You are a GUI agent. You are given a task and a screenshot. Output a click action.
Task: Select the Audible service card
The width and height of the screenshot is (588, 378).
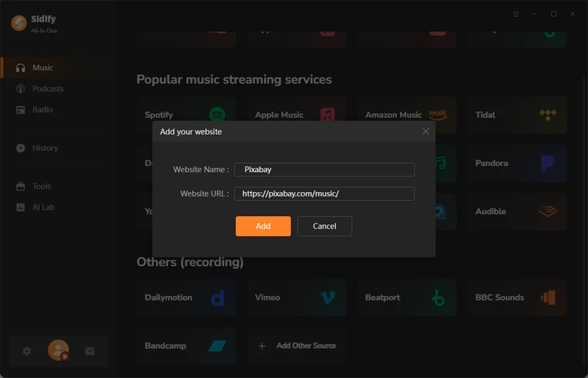coord(517,211)
